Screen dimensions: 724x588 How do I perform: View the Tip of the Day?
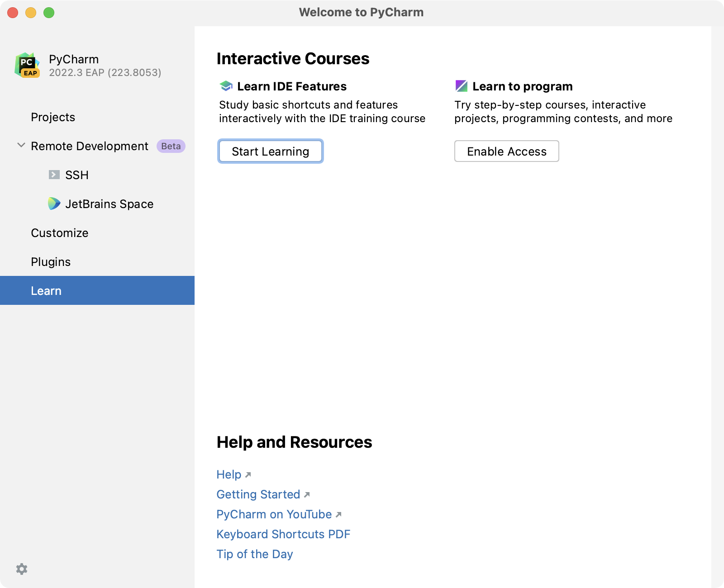click(254, 554)
